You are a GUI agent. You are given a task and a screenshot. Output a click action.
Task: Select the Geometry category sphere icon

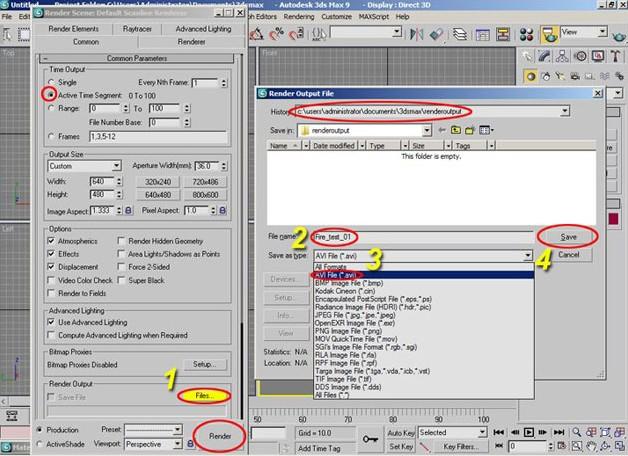[531, 76]
